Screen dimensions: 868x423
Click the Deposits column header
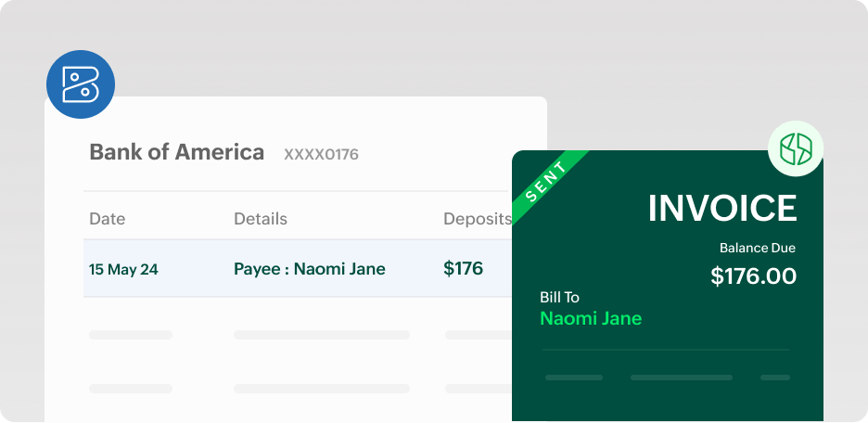pyautogui.click(x=477, y=219)
